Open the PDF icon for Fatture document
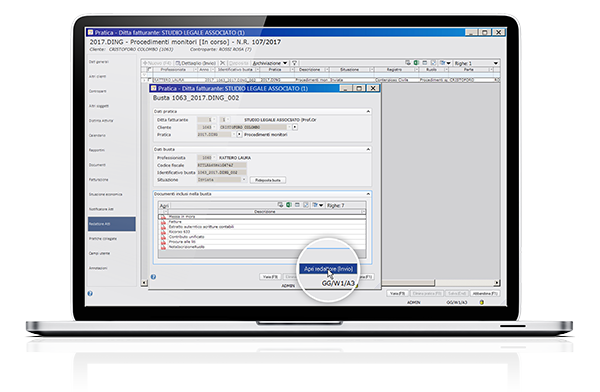600x392 pixels. point(163,222)
